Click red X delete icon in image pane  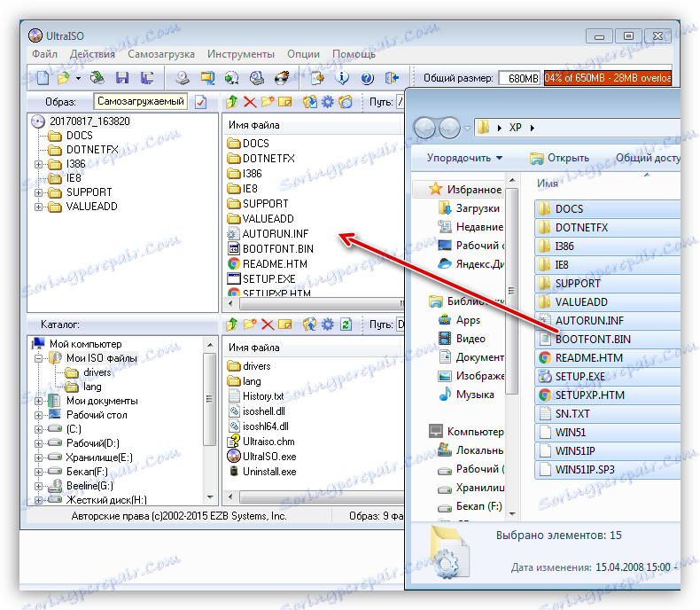pyautogui.click(x=250, y=102)
